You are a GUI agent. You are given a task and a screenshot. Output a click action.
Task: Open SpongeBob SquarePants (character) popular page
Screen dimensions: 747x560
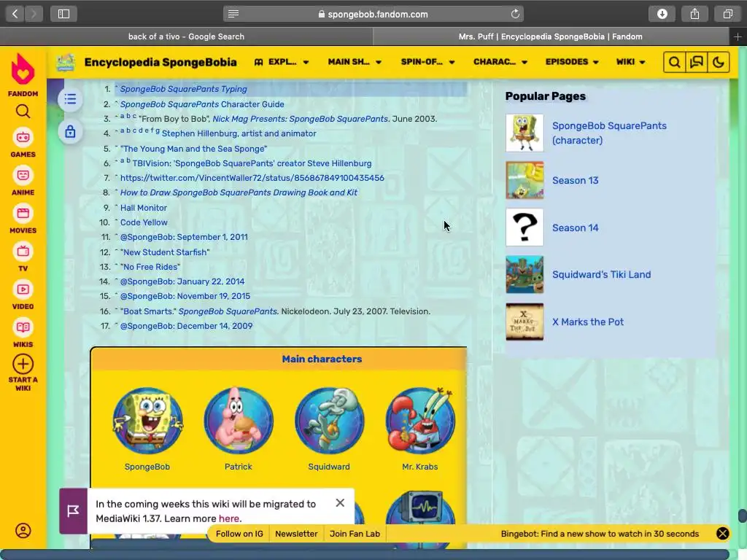[x=609, y=133]
